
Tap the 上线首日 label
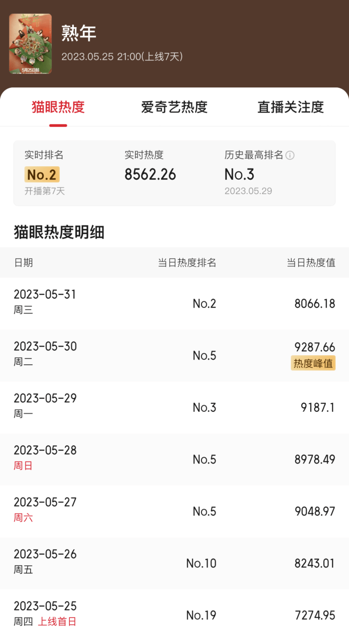pyautogui.click(x=57, y=622)
